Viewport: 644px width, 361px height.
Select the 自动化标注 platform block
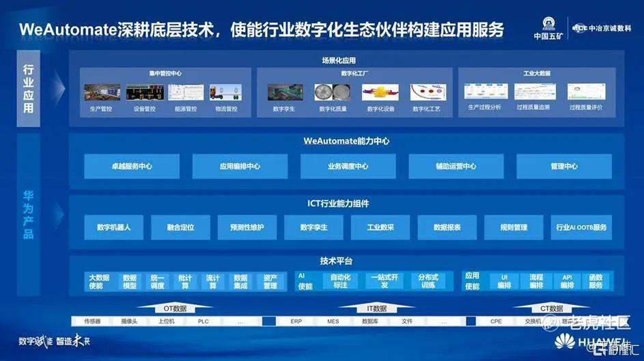(x=341, y=281)
